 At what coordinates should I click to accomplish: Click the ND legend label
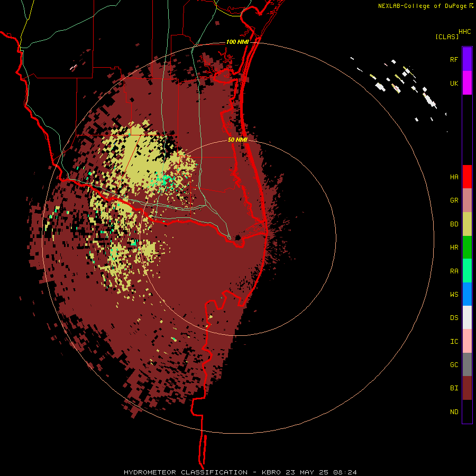454,412
